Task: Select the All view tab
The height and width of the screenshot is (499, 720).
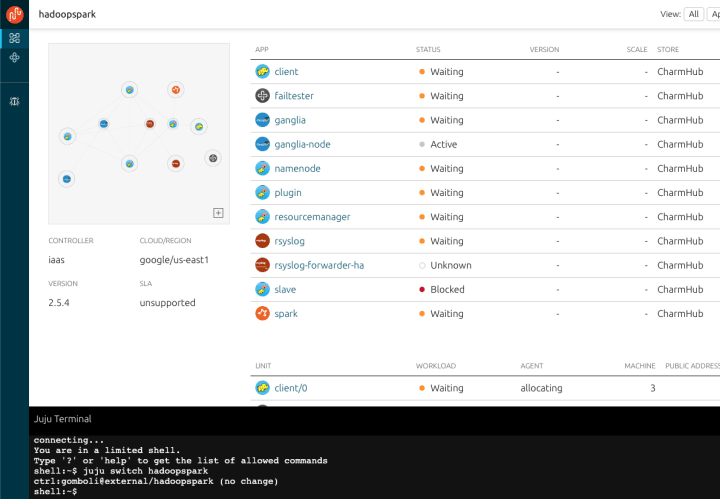Action: point(693,14)
